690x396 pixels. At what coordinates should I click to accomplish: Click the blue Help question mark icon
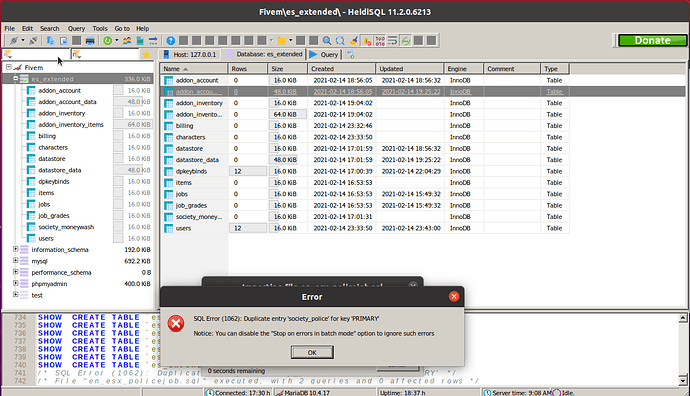171,41
